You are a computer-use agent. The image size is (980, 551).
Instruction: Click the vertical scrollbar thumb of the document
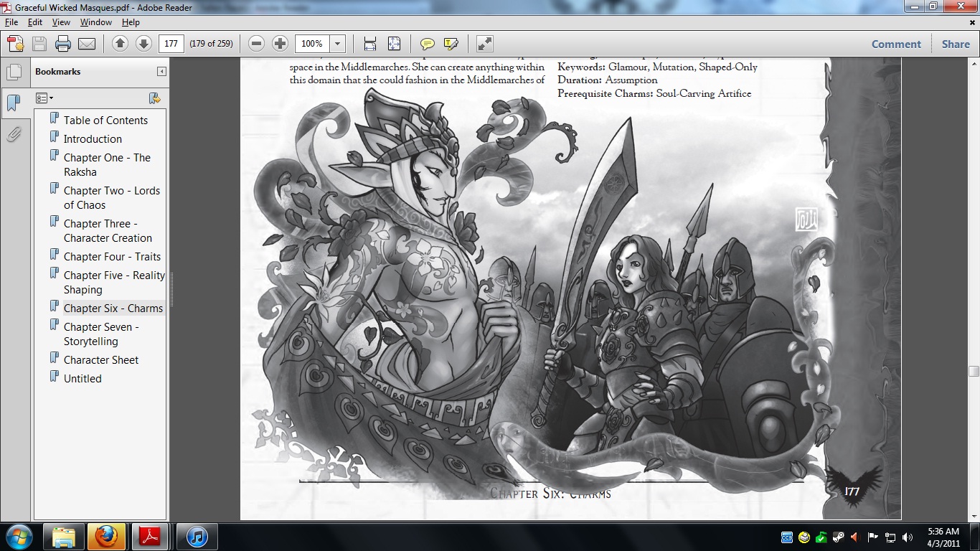[974, 371]
